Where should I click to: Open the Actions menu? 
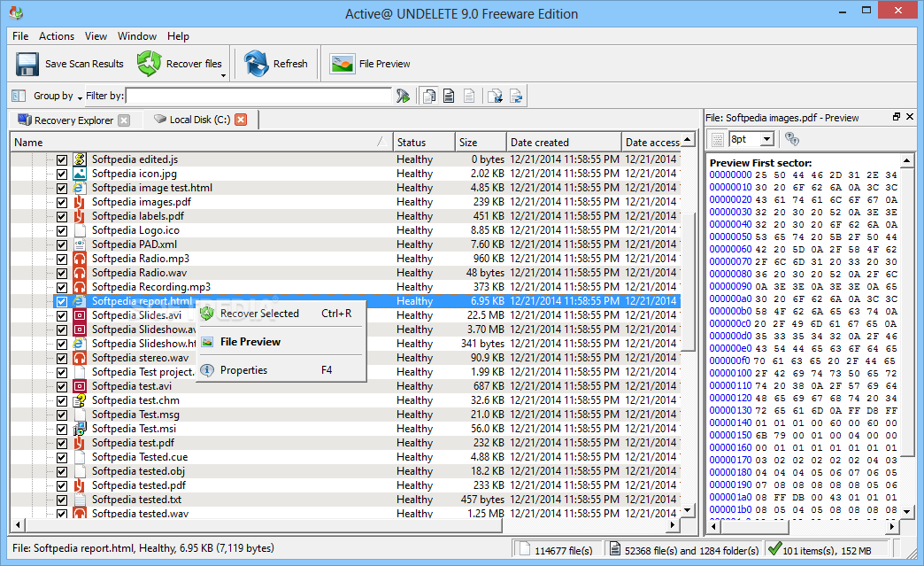[x=57, y=36]
